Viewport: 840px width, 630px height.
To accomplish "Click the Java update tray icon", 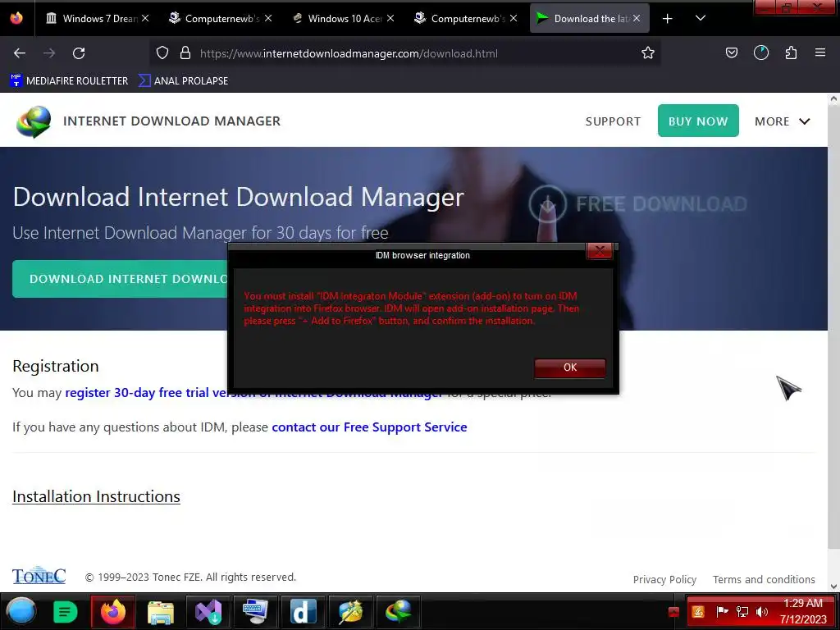I will 697,611.
